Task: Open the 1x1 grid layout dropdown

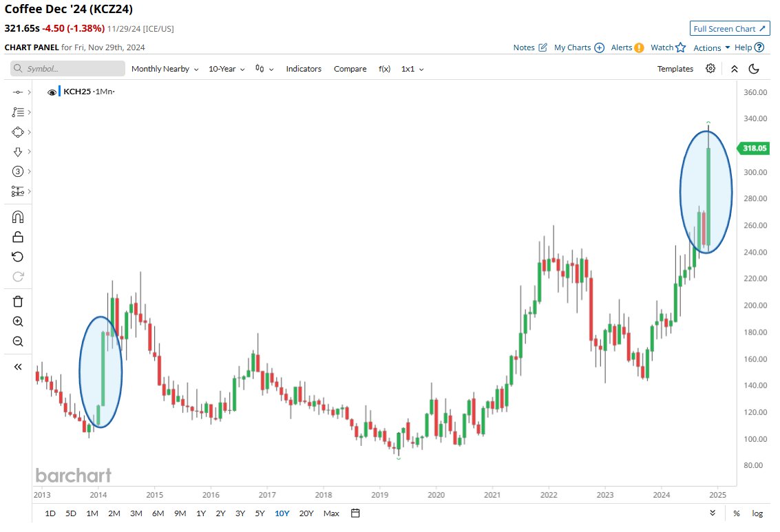Action: pos(412,69)
